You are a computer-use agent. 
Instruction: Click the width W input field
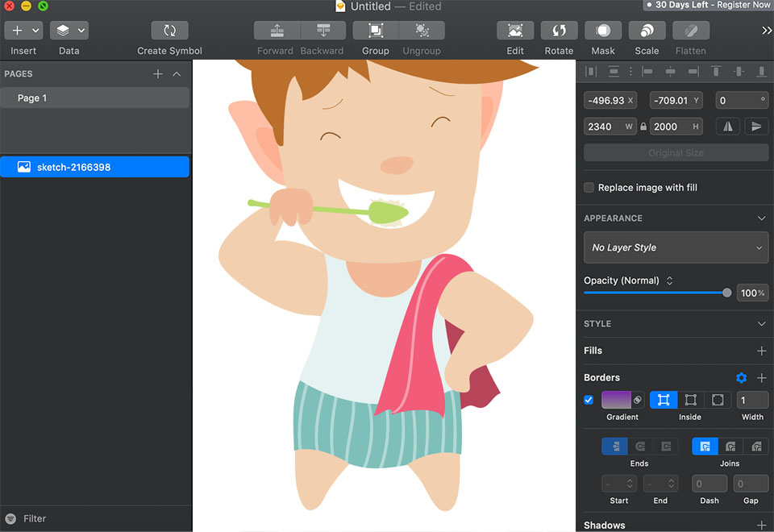tap(609, 127)
